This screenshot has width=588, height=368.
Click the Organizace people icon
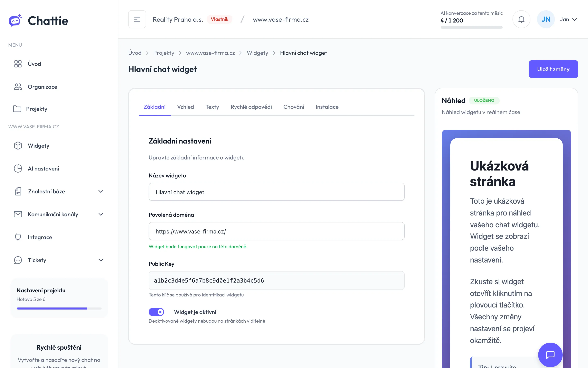(18, 87)
